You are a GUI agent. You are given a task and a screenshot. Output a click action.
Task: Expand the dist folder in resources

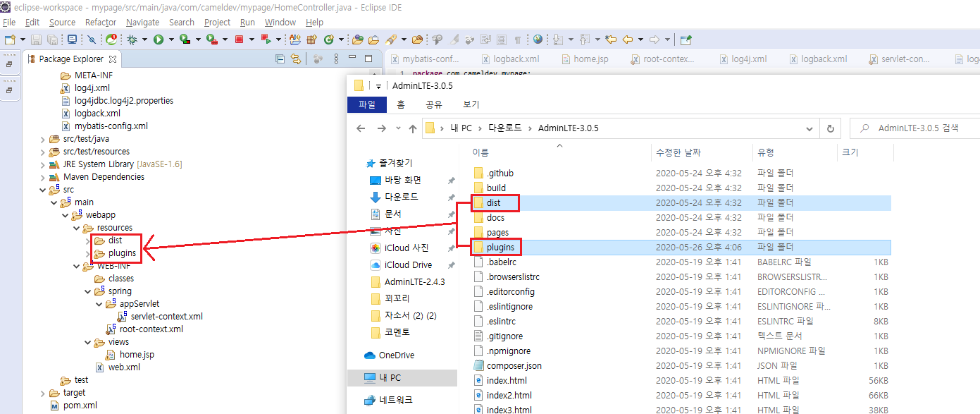(x=87, y=241)
